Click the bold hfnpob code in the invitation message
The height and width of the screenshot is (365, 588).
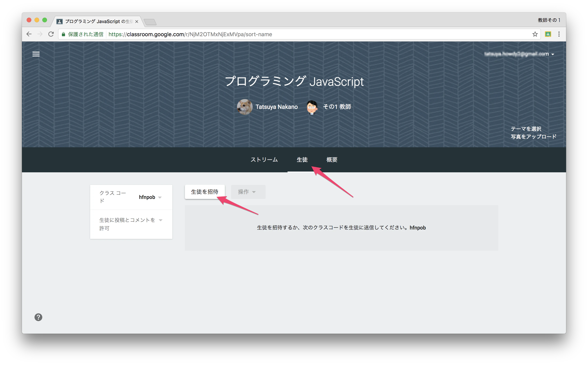pos(418,228)
